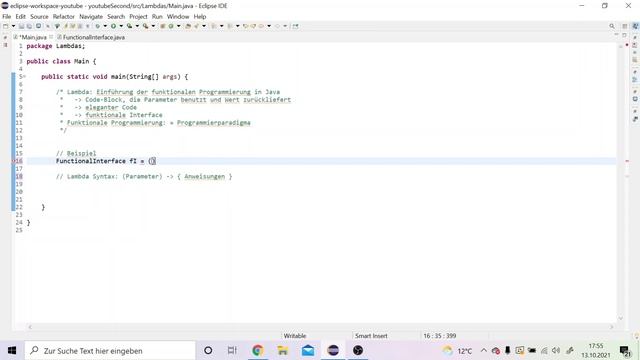Click the green Run button icon

pos(113,26)
